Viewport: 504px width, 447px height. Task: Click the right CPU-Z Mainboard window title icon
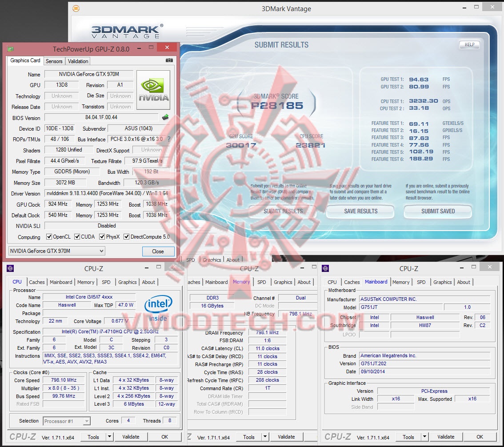[x=325, y=268]
